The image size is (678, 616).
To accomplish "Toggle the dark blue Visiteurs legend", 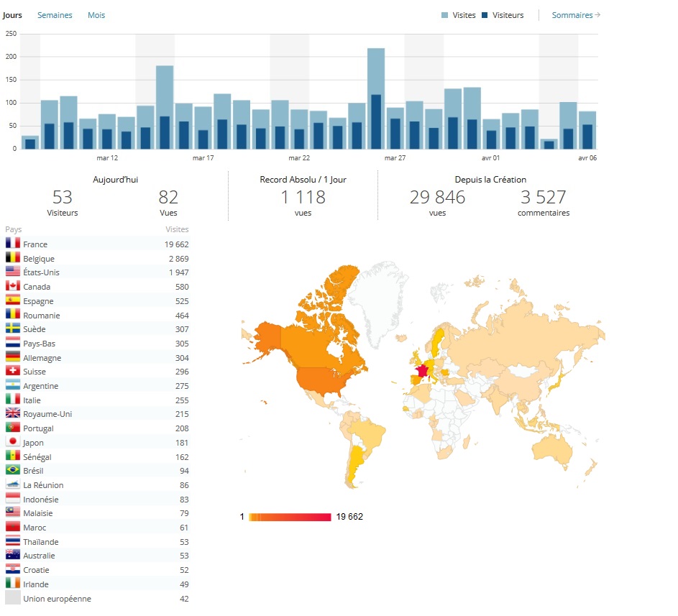I will click(x=503, y=15).
